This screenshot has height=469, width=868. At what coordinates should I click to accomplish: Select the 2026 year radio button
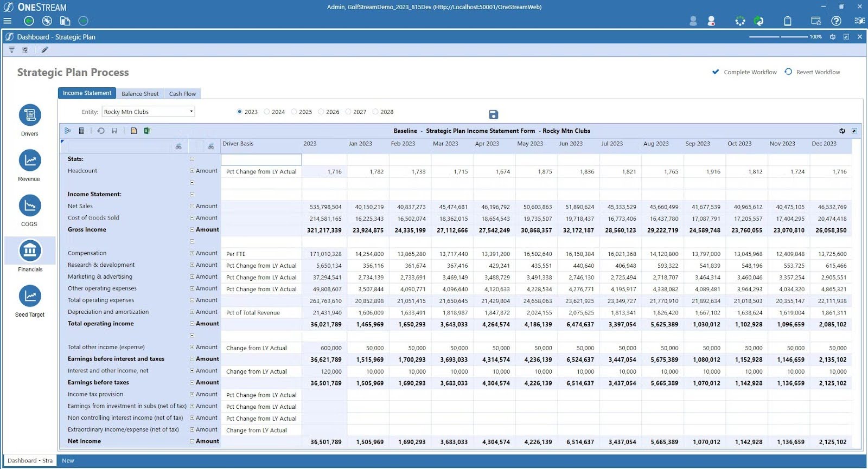point(321,112)
